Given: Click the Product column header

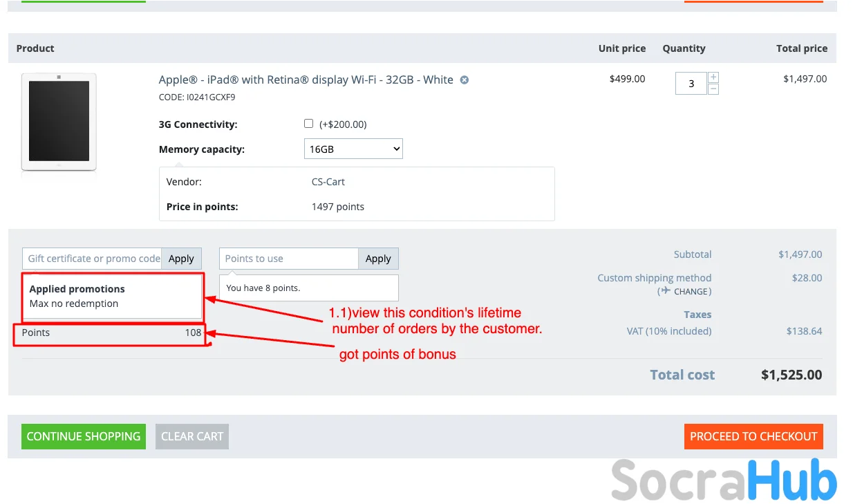Looking at the screenshot, I should [x=35, y=48].
